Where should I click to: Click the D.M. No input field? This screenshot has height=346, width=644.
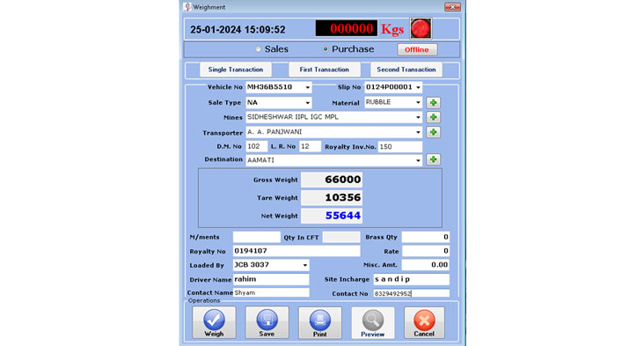[x=256, y=147]
